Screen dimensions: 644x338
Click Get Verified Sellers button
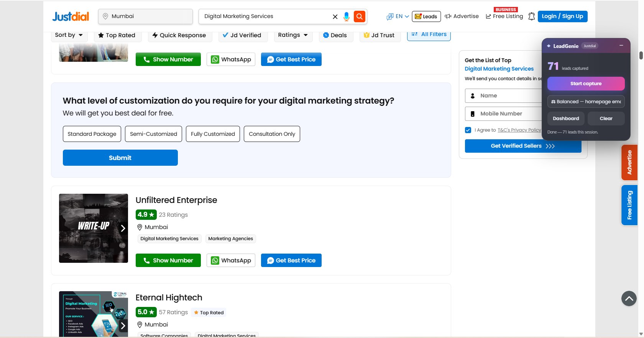coord(523,146)
